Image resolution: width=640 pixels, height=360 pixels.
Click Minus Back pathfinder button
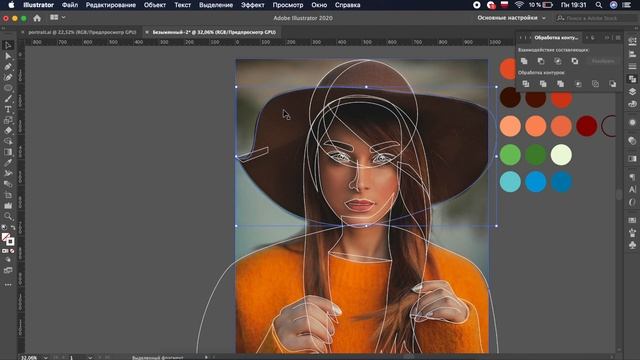tap(613, 84)
